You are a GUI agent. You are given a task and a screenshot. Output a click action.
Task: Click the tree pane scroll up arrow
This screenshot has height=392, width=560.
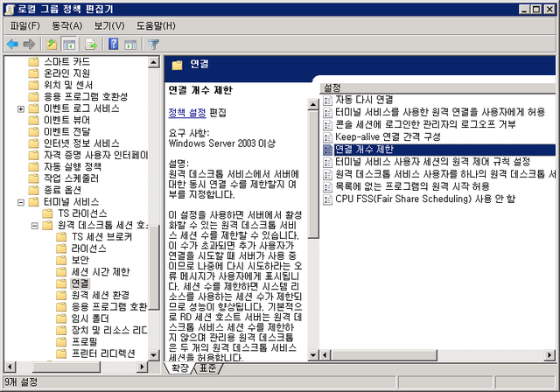(154, 62)
